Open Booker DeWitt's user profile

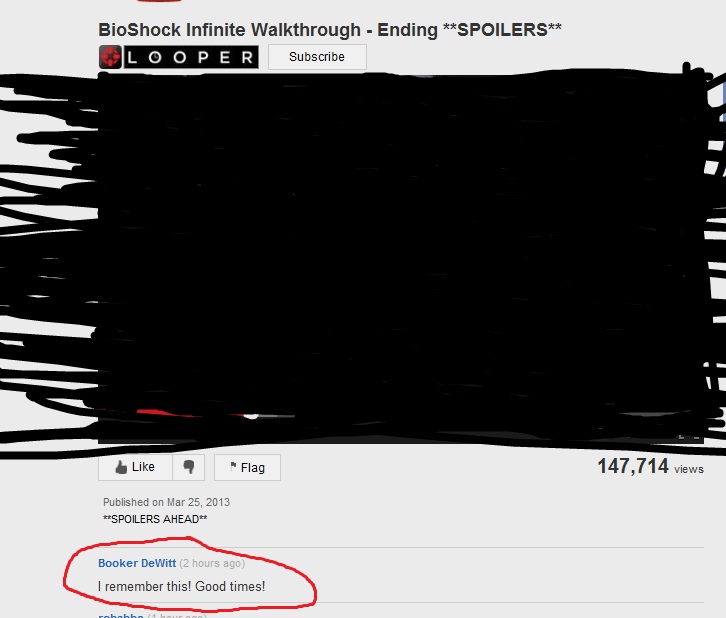137,563
